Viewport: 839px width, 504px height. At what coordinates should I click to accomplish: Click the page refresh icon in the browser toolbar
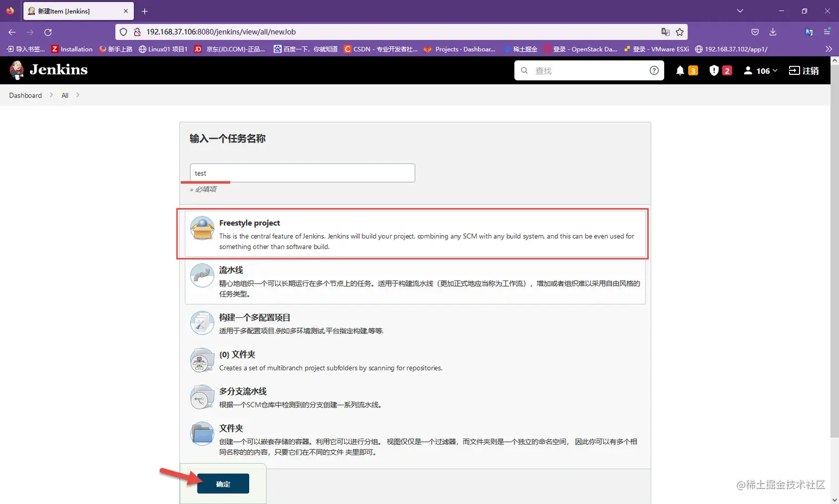click(x=48, y=32)
